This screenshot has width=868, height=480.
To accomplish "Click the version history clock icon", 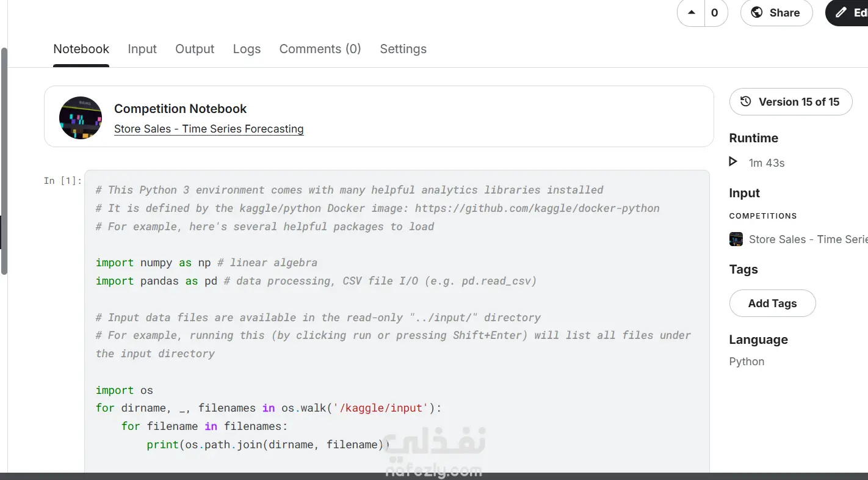I will [745, 101].
